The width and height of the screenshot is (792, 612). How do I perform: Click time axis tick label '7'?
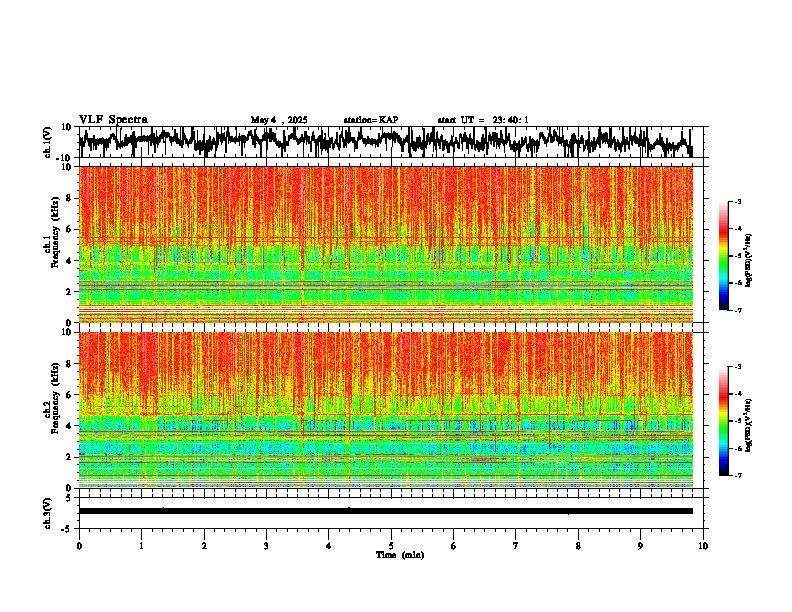[516, 546]
